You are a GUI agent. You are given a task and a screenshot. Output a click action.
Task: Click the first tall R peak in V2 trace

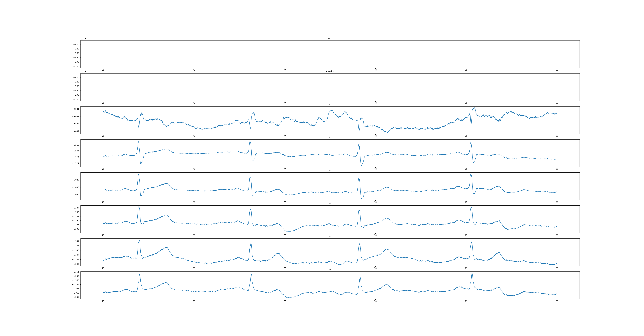[x=138, y=142]
